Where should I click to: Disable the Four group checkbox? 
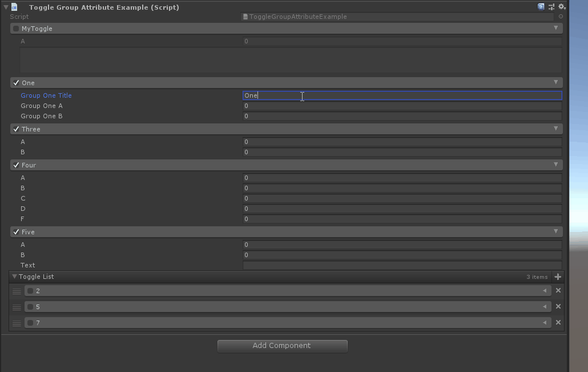16,165
